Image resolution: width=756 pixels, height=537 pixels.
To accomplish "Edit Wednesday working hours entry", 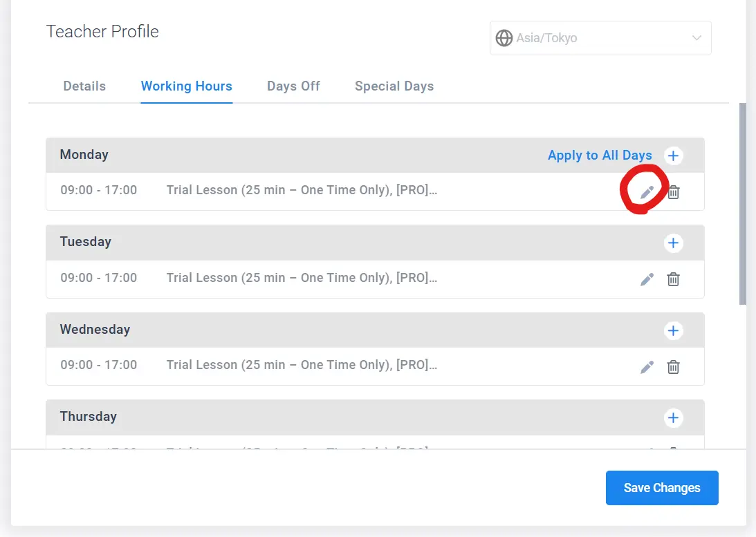I will pos(647,367).
